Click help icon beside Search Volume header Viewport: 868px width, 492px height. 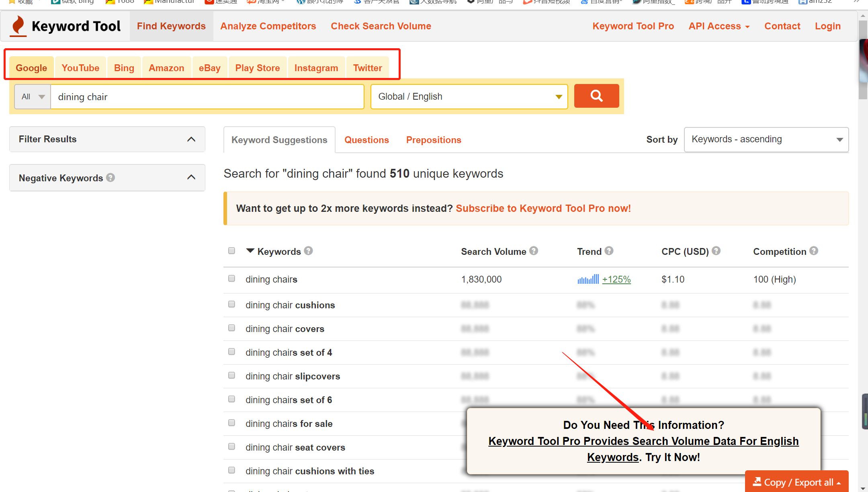pos(534,251)
